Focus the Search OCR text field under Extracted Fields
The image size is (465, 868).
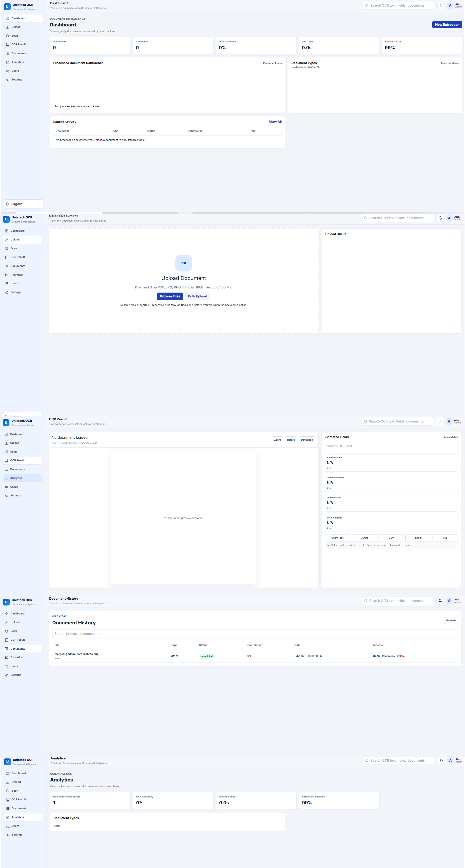[391, 446]
